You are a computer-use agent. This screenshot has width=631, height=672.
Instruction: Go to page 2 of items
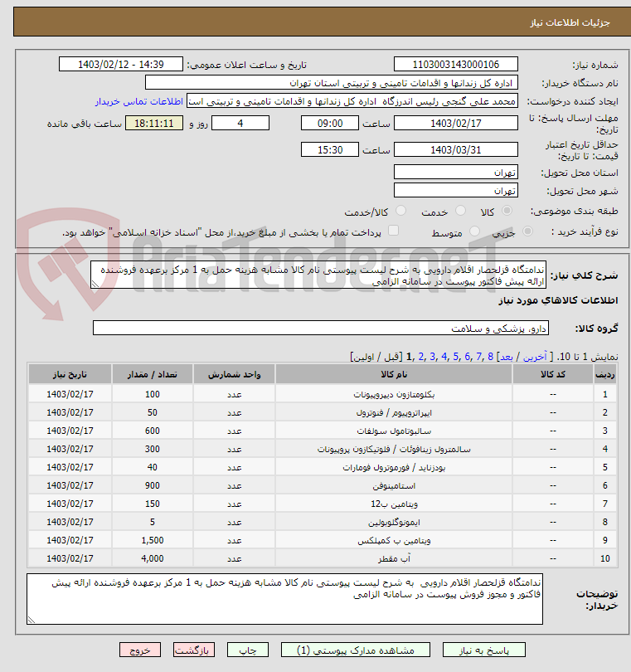click(x=420, y=357)
